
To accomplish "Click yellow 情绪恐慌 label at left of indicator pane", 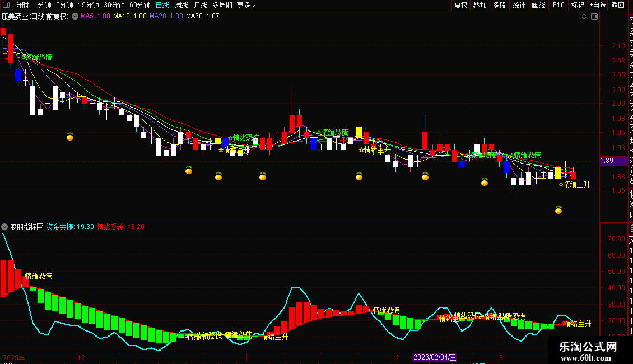I will (x=38, y=277).
